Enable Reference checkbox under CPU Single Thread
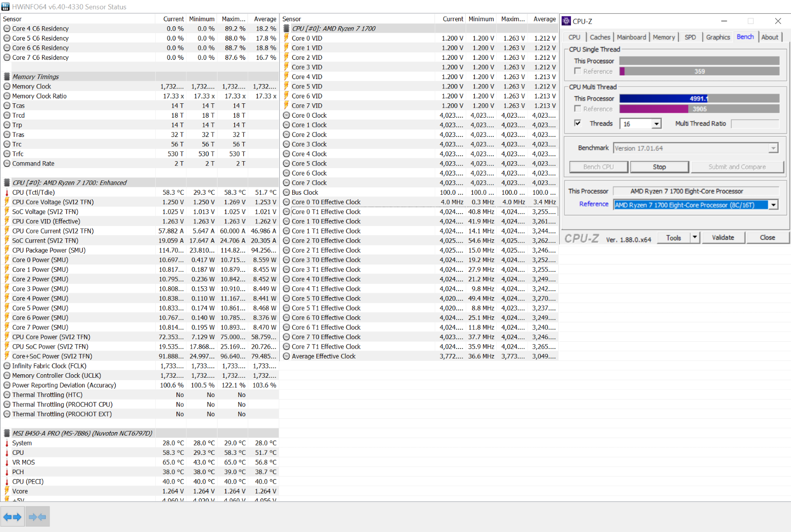The image size is (791, 532). [x=577, y=71]
